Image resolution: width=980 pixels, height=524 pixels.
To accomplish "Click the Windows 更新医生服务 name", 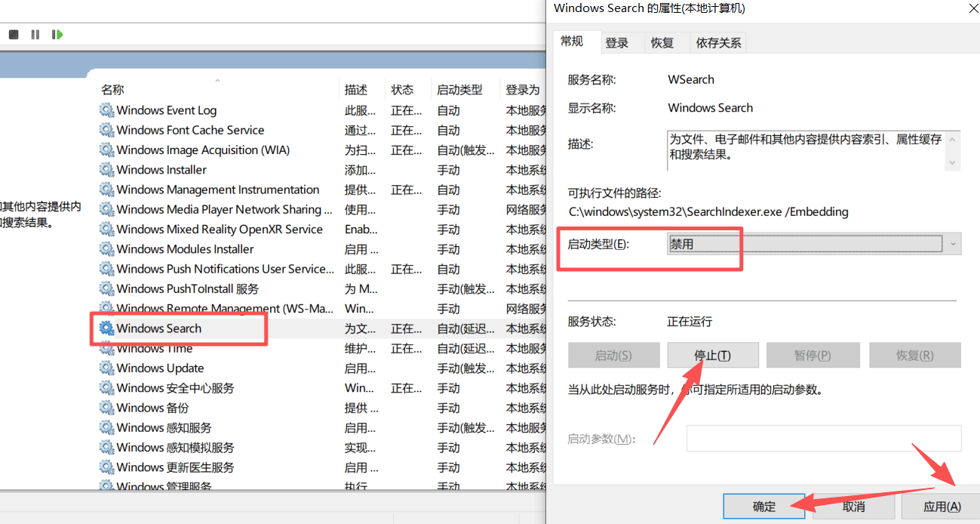I will tap(175, 467).
